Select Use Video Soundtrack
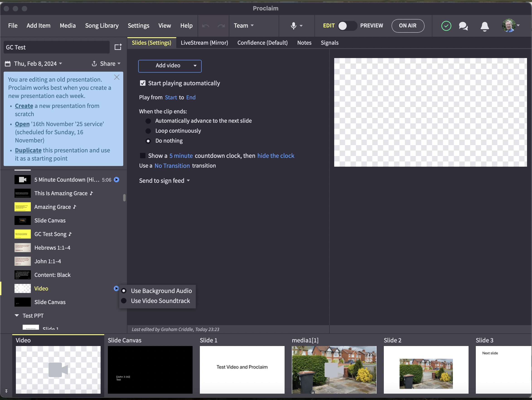532x400 pixels. click(124, 301)
